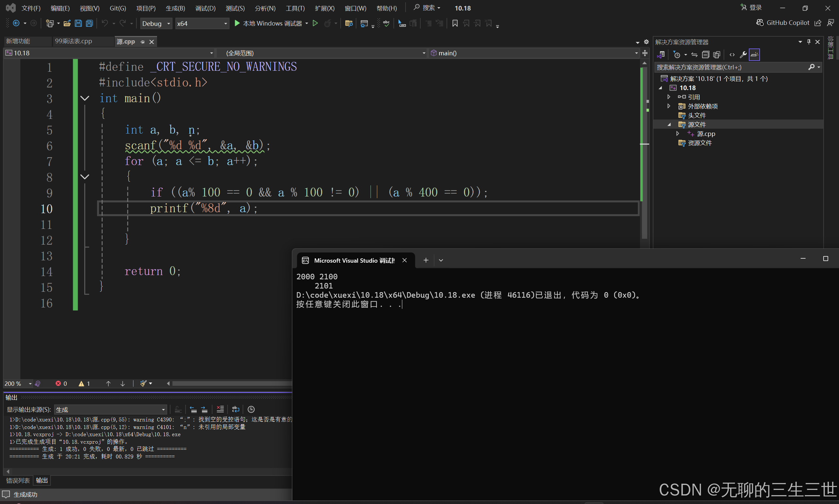Click the Save All toolbar icon
The image size is (839, 504).
(x=90, y=24)
